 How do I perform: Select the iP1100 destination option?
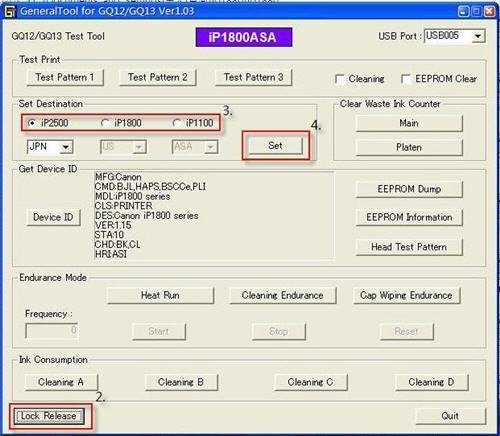177,123
